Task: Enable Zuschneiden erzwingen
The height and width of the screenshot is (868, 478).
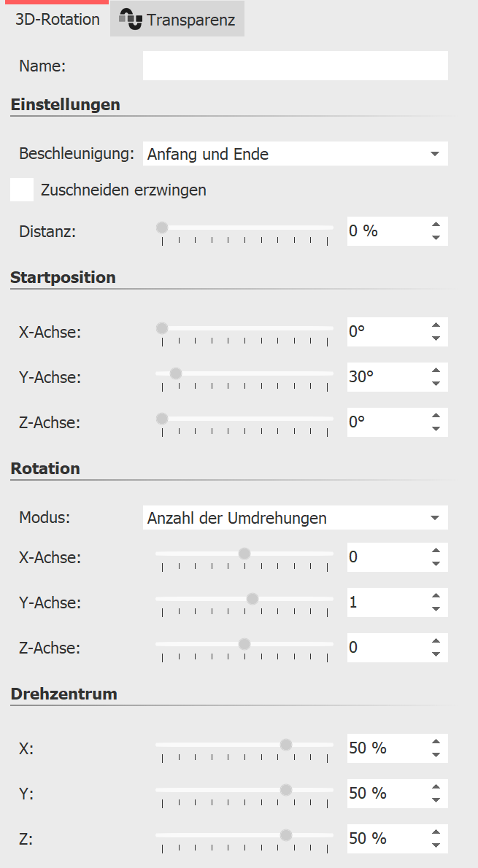Action: pyautogui.click(x=21, y=190)
